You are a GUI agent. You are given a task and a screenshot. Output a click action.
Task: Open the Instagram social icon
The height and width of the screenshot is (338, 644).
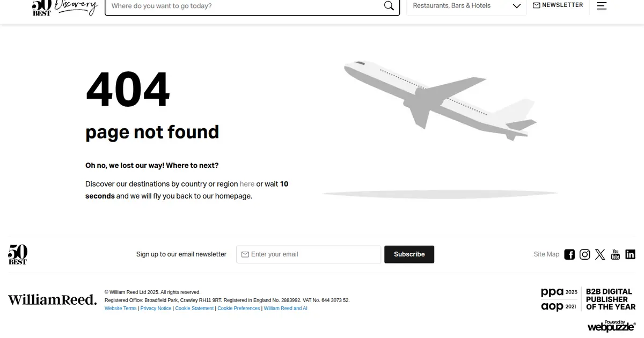[x=585, y=254]
